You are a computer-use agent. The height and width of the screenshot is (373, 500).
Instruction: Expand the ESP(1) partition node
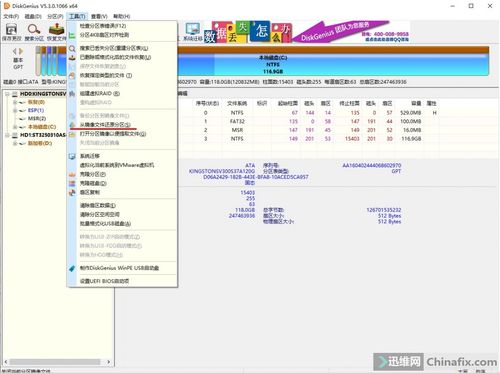[x=15, y=110]
